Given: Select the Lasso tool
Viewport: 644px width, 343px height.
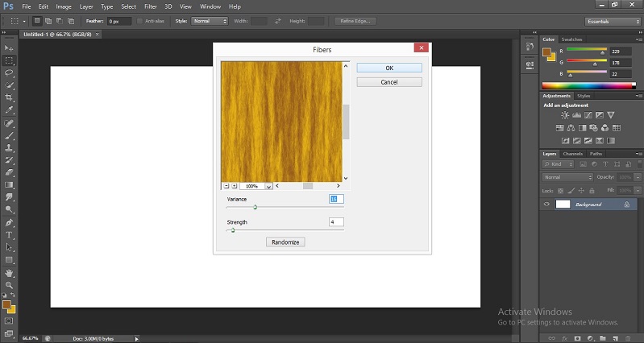Looking at the screenshot, I should coord(10,72).
